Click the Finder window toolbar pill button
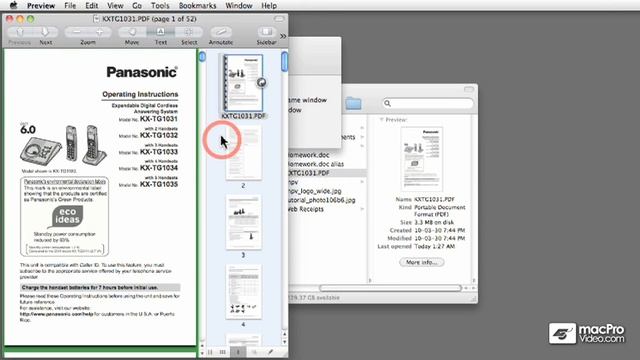This screenshot has width=640, height=360. [469, 89]
